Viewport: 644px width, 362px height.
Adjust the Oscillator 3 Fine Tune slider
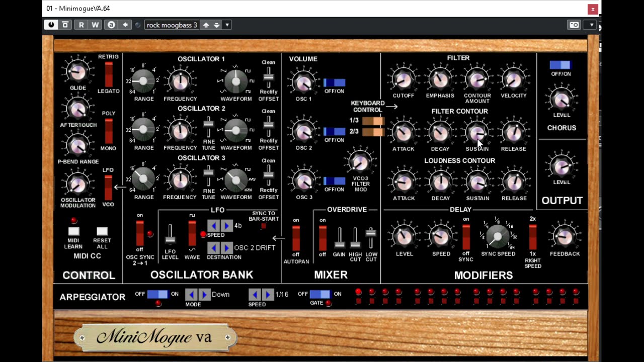tap(208, 176)
